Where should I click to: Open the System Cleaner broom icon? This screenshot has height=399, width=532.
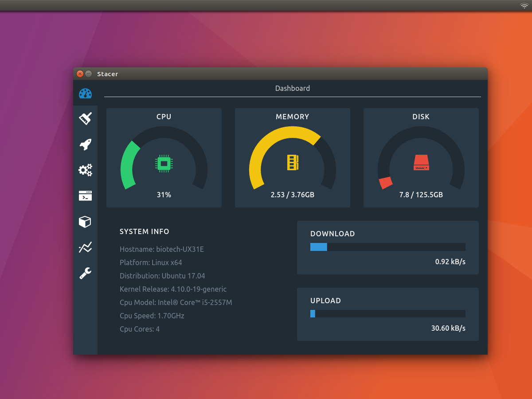[x=85, y=118]
